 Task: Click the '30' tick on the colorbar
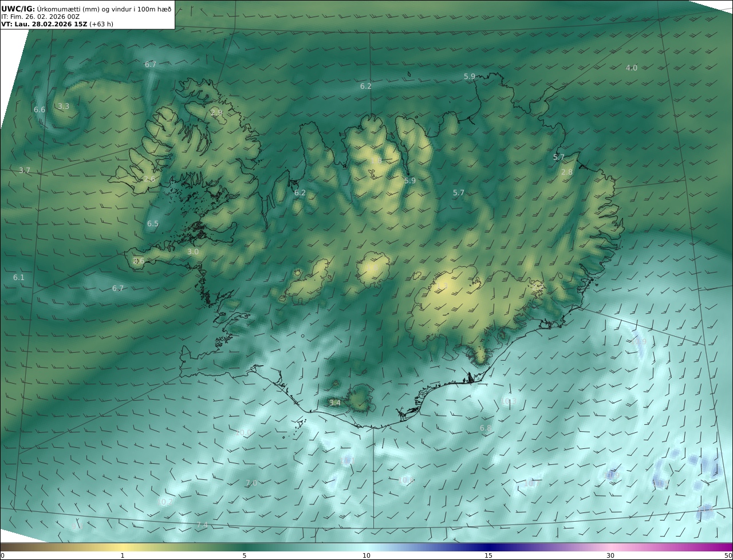coord(610,555)
